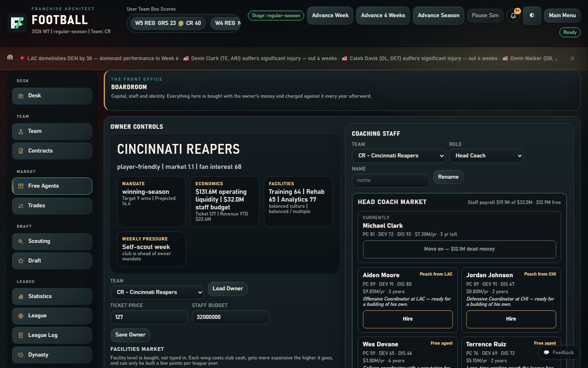Click the Rename button
The image size is (588, 368).
(448, 177)
